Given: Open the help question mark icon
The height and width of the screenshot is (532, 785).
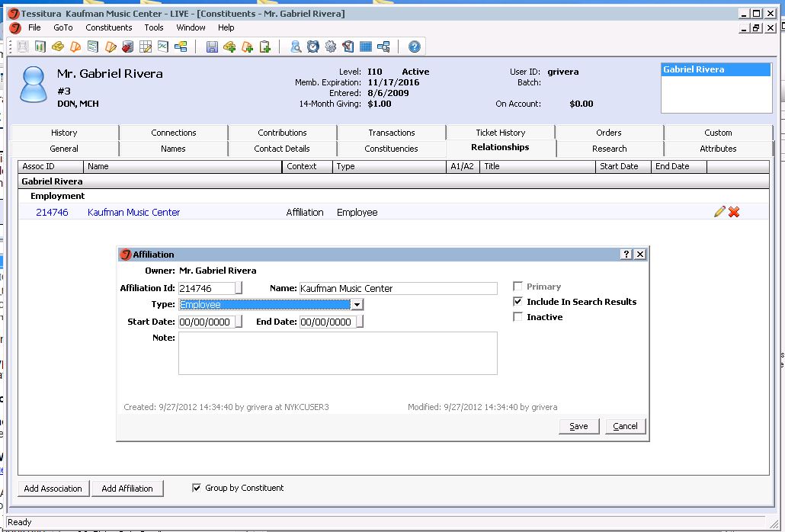Looking at the screenshot, I should [414, 47].
